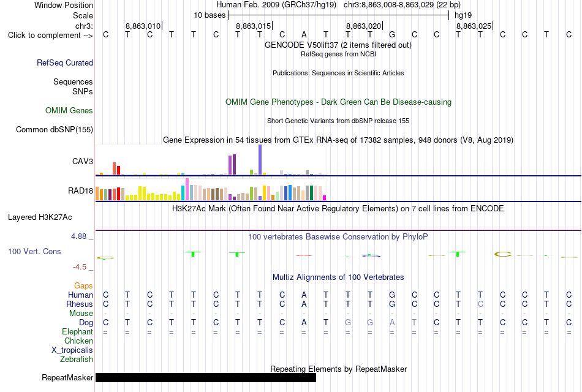Click '100 vertebrates Basewise Conservation by PhyloP' title

pos(338,237)
